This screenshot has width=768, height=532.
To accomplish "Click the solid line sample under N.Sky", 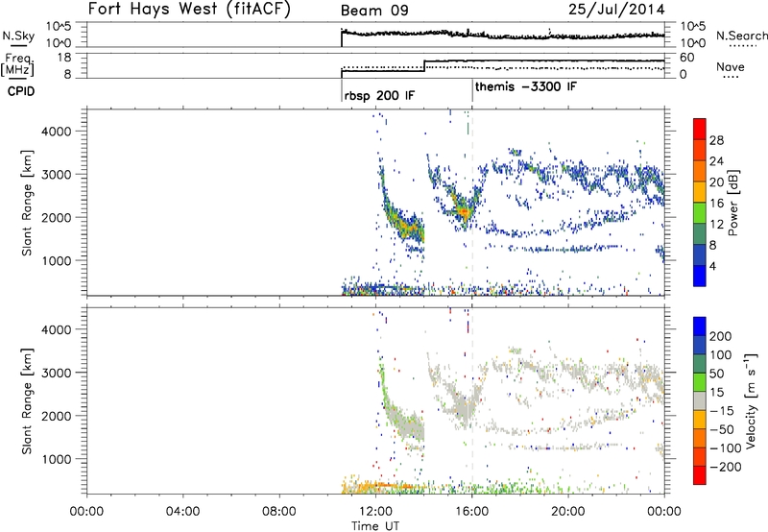I will (x=18, y=46).
